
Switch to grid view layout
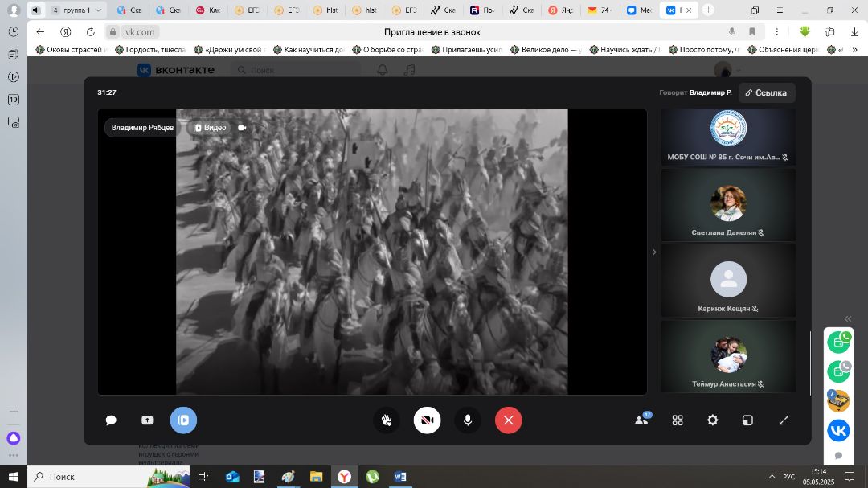pyautogui.click(x=678, y=420)
